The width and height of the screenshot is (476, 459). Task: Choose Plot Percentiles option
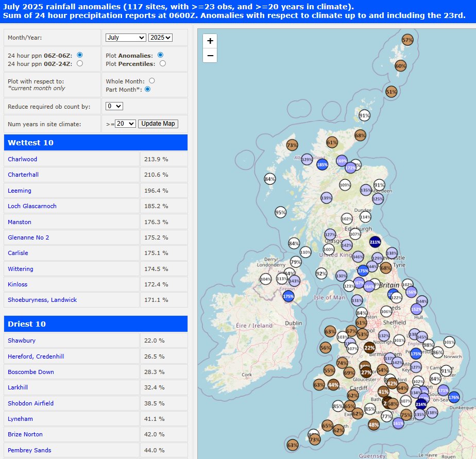(x=163, y=63)
